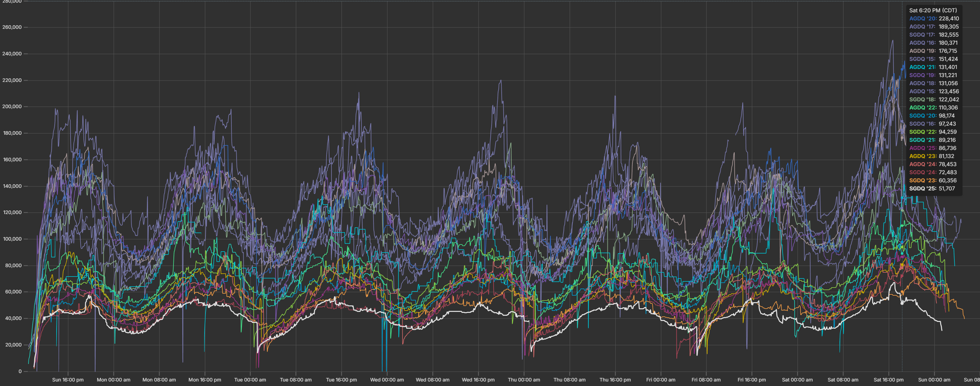This screenshot has width=980, height=386.
Task: Select the SGDQ '25 tooltip entry
Action: pyautogui.click(x=932, y=188)
